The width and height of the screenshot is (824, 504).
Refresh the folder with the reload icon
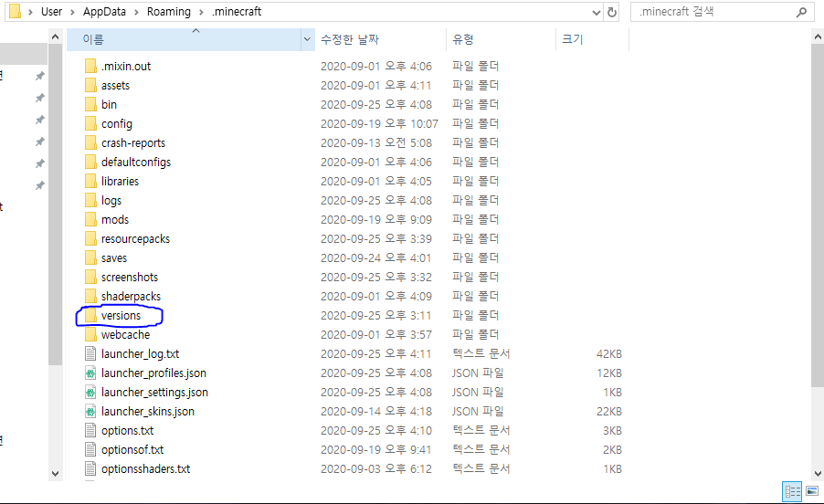coord(612,12)
